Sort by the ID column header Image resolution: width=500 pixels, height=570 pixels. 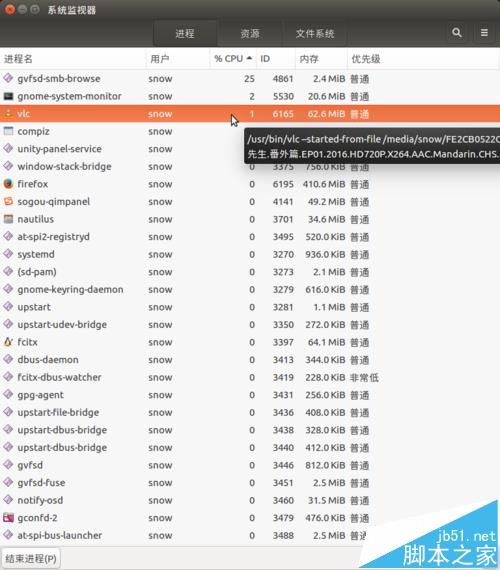pos(276,59)
